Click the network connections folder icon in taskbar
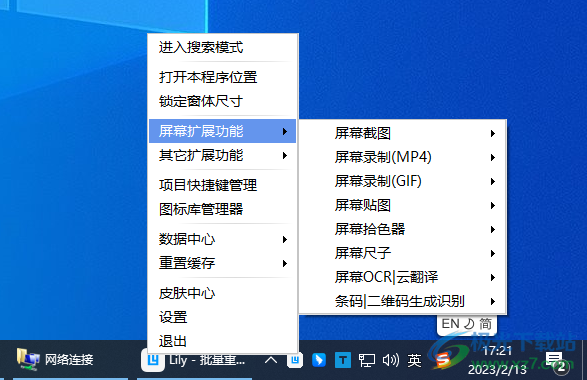 (x=28, y=360)
